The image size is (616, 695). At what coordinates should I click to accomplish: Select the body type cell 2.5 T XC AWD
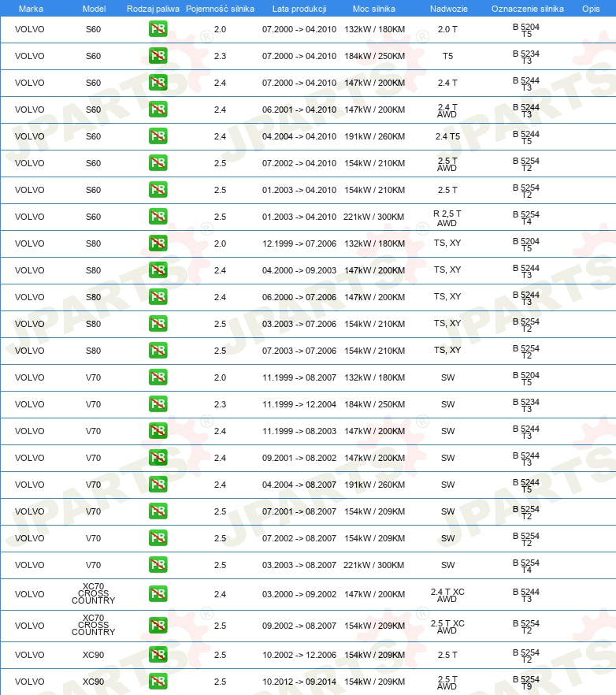(447, 626)
